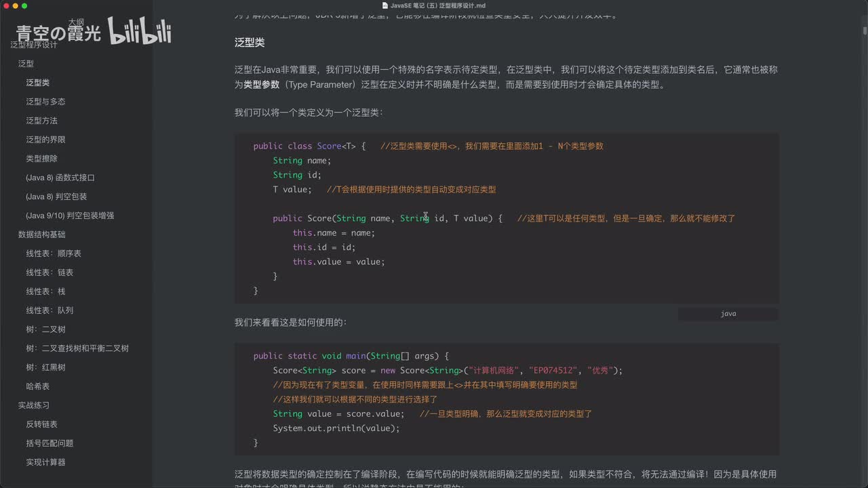Image resolution: width=868 pixels, height=488 pixels.
Task: Jump to 哈希表 outline entry
Action: pos(37,386)
